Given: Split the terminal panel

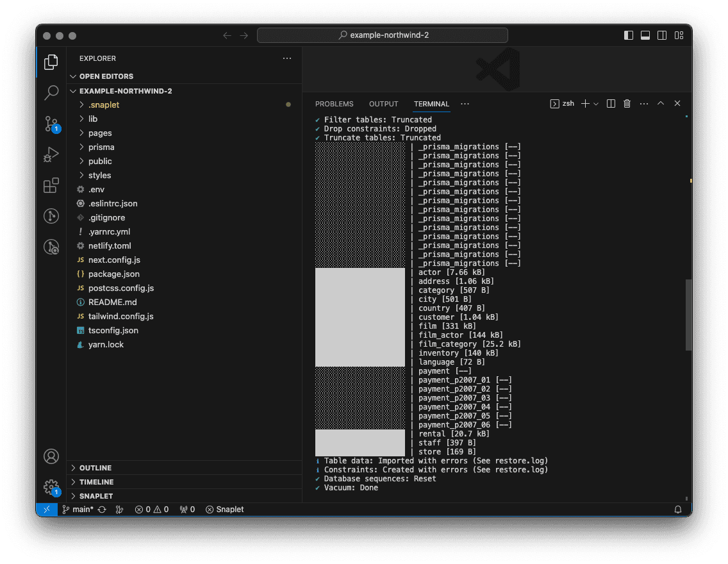Looking at the screenshot, I should 611,104.
